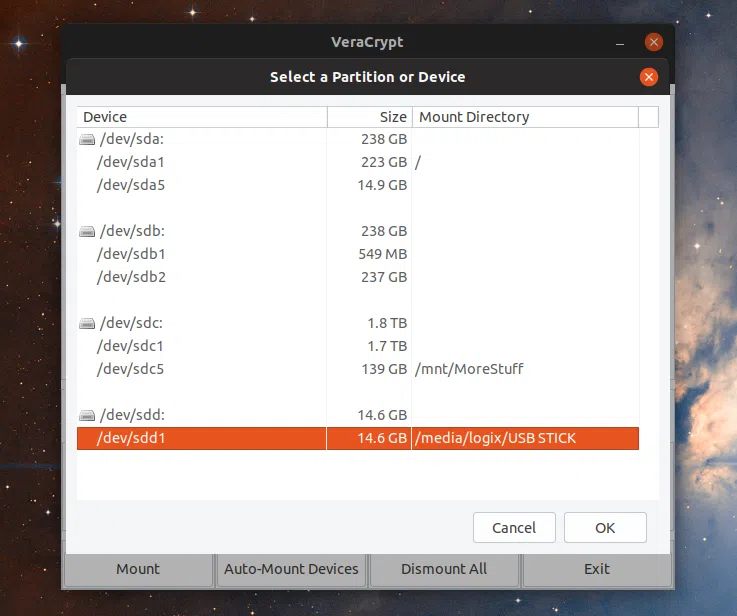Select the /dev/sda1 partition

358,162
